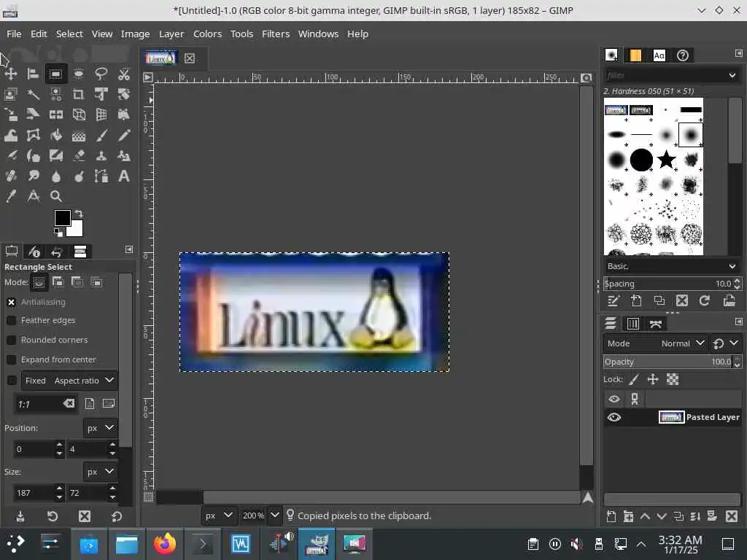
Task: Select the Measure tool
Action: (33, 196)
